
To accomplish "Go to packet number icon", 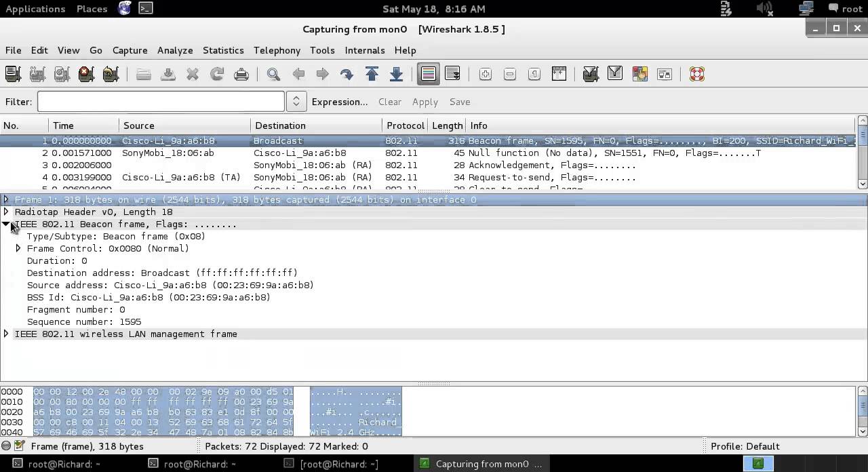I will pyautogui.click(x=347, y=74).
